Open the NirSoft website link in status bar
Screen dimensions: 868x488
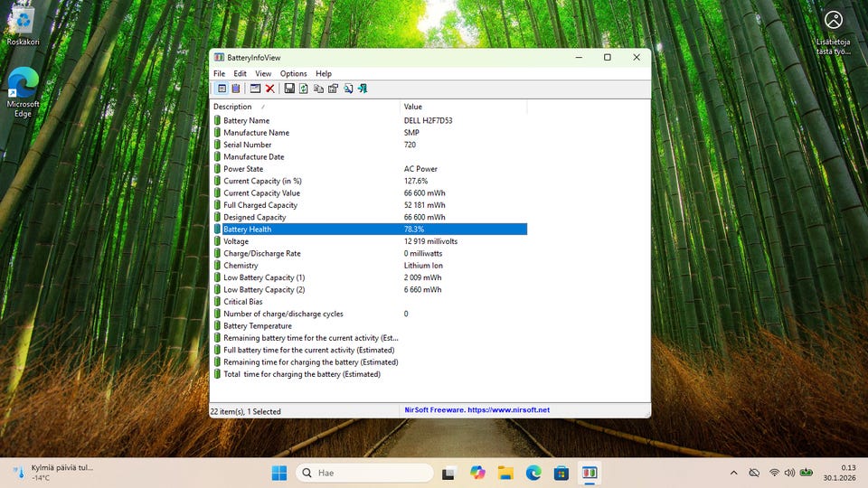[x=475, y=410]
